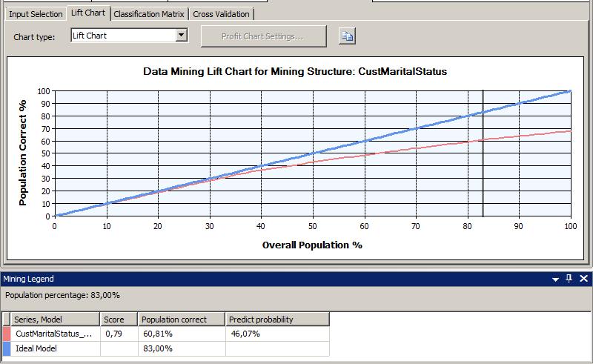Copy the lift chart to clipboard
The height and width of the screenshot is (364, 593).
coord(347,36)
